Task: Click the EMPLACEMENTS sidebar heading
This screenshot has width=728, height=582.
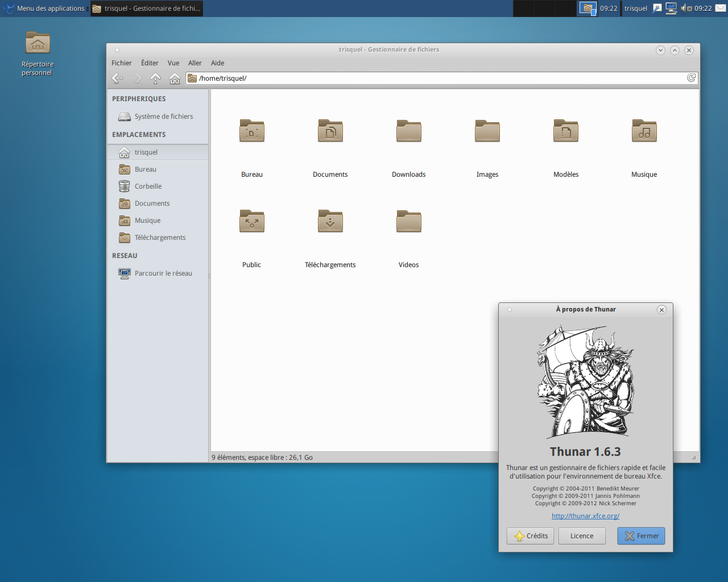Action: [139, 135]
